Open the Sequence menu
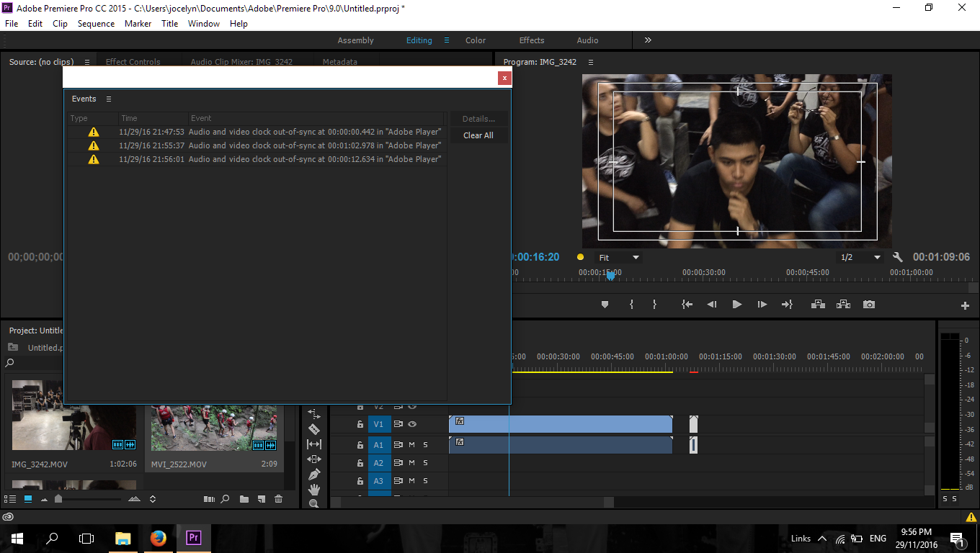 tap(96, 23)
